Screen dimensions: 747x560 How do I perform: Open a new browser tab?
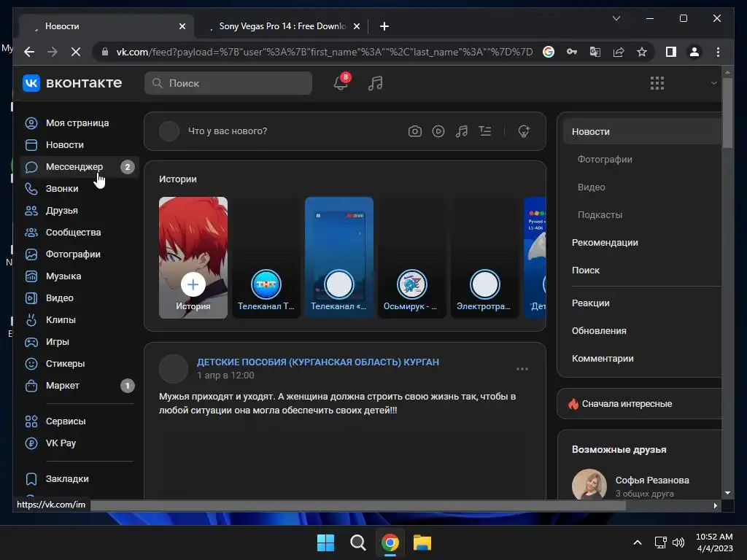point(384,26)
